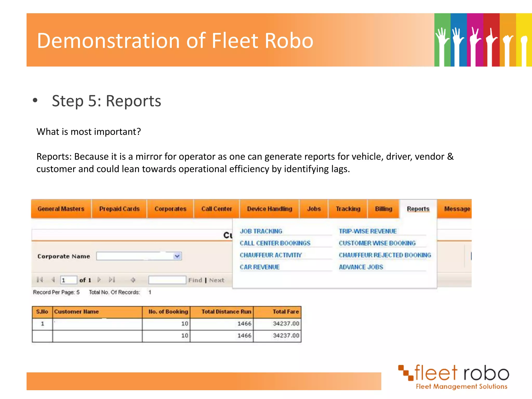
Task: Go to the next report page arrow
Action: (x=99, y=280)
